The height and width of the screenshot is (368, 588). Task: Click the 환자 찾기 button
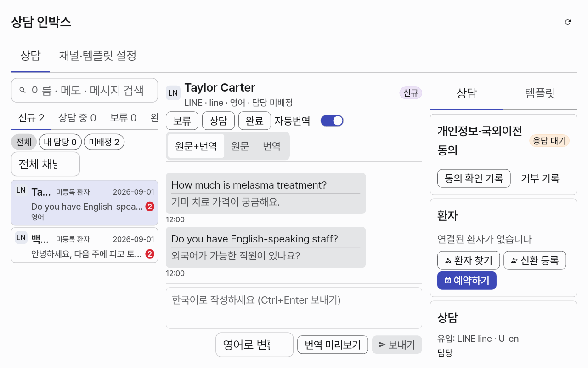click(x=469, y=260)
